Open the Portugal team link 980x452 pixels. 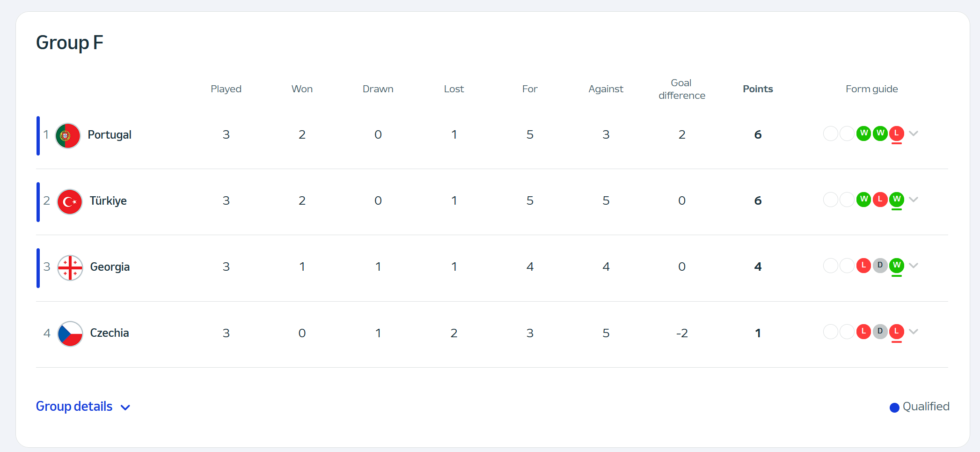click(x=110, y=135)
